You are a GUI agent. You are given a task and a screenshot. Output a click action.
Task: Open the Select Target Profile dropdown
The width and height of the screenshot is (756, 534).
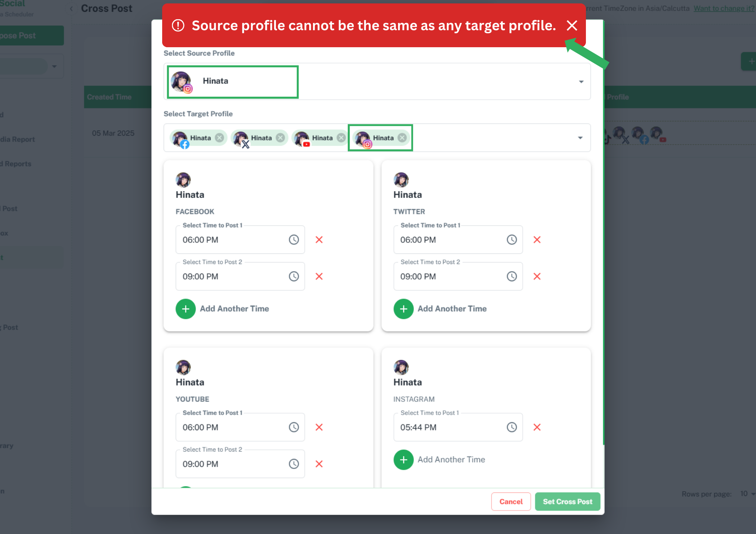point(581,137)
